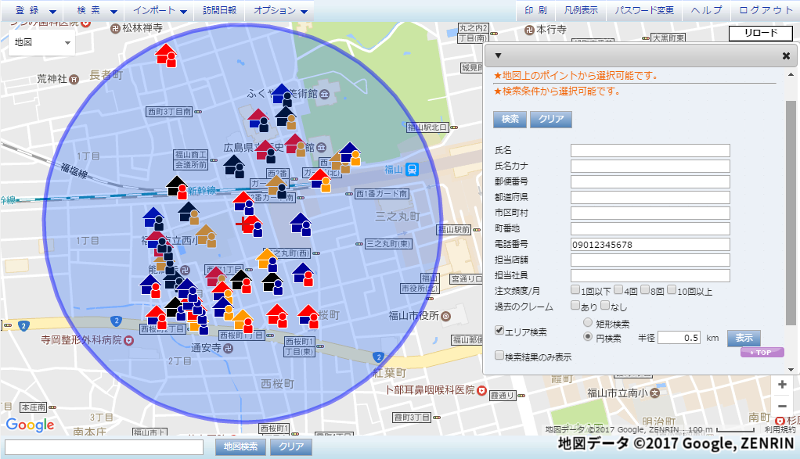Open the ヘルプ menu item
Image resolution: width=800 pixels, height=459 pixels.
click(x=707, y=10)
